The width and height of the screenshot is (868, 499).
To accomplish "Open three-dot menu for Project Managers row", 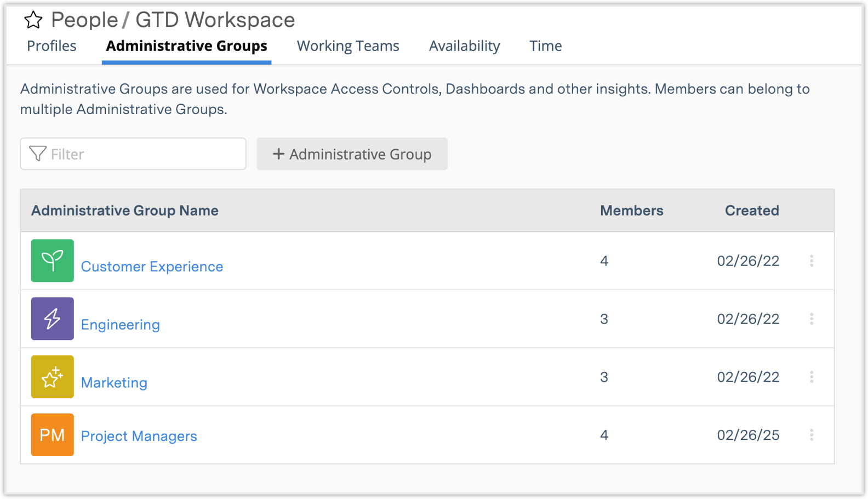I will coord(812,435).
